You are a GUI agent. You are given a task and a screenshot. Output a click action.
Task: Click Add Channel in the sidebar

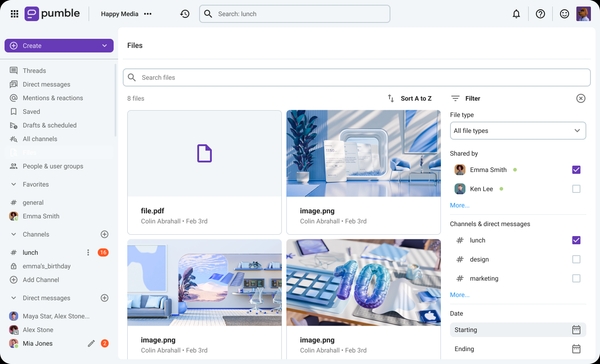pyautogui.click(x=41, y=280)
